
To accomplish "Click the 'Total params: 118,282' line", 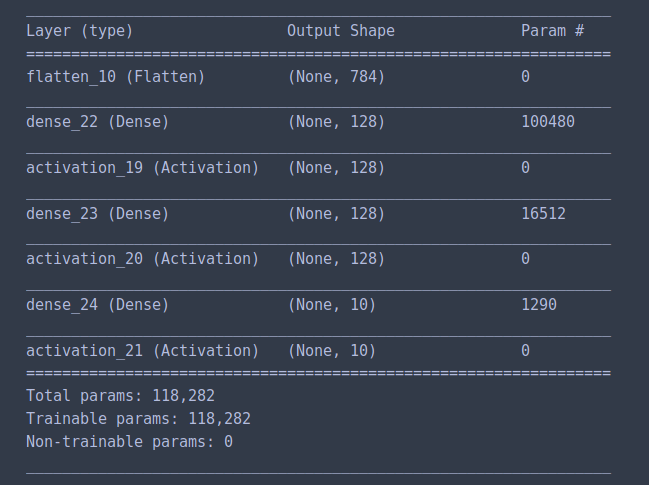I will pyautogui.click(x=120, y=396).
